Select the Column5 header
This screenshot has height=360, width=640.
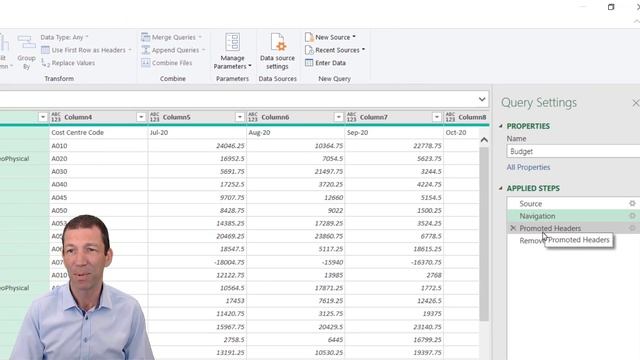(x=197, y=117)
